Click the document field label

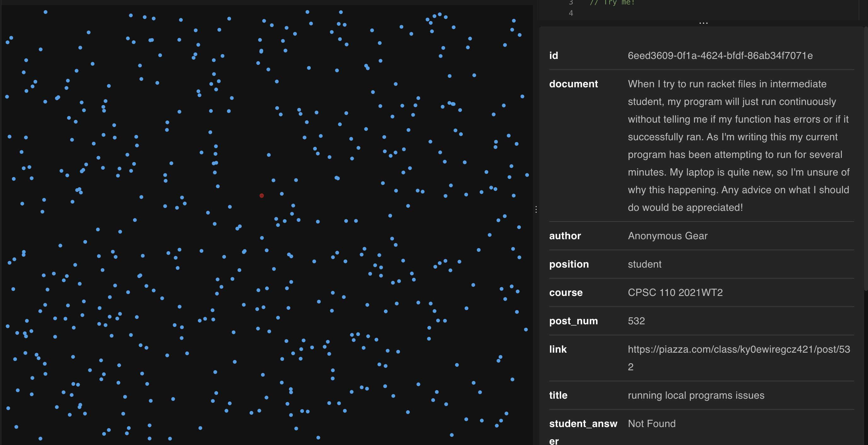573,84
